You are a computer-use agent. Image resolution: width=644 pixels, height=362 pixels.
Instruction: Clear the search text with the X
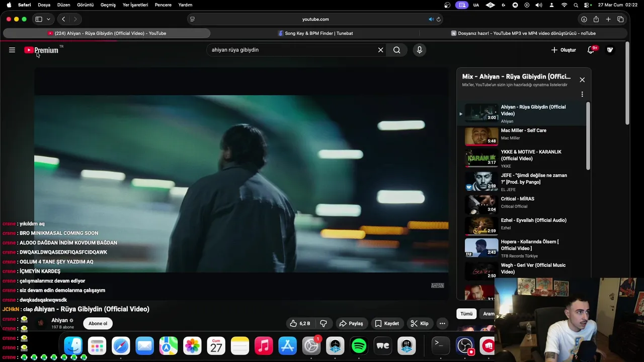point(380,50)
